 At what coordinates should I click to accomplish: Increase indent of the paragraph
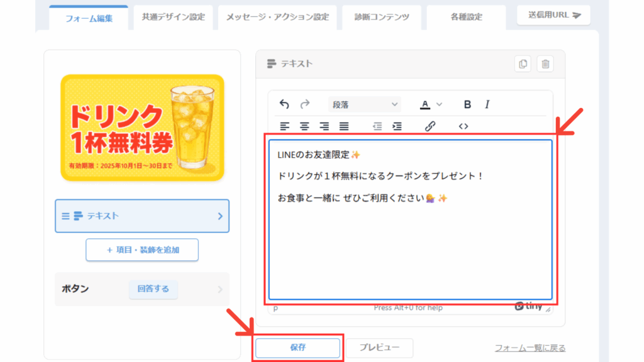point(397,126)
